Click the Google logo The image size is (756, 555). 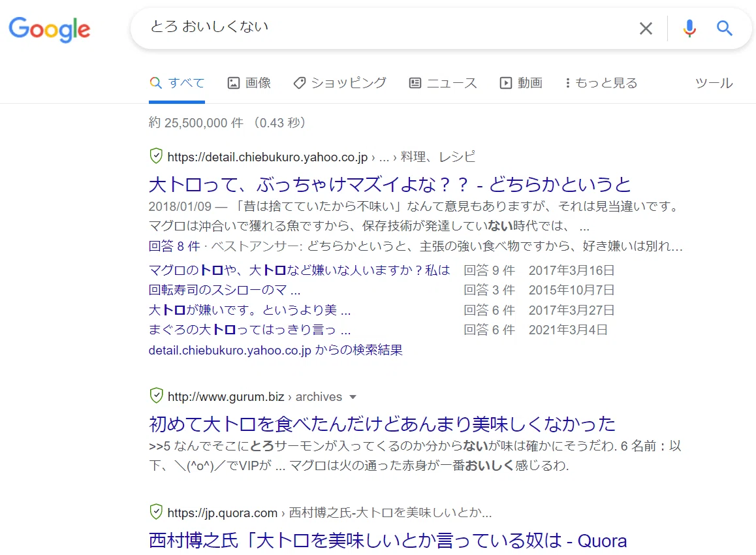(x=50, y=29)
